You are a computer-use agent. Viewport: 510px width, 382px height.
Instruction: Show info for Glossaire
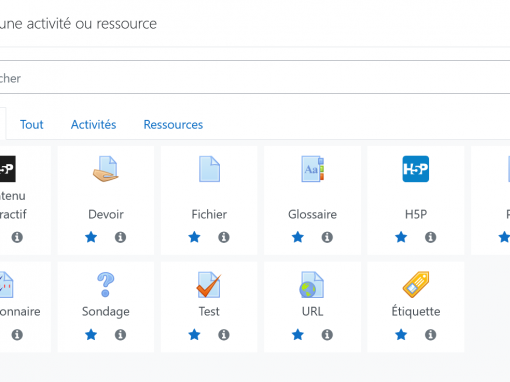[327, 237]
